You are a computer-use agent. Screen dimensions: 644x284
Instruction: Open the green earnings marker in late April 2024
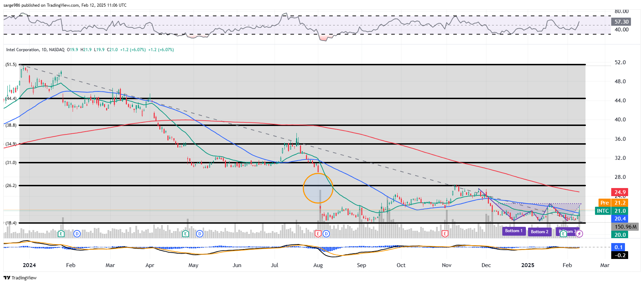185,234
